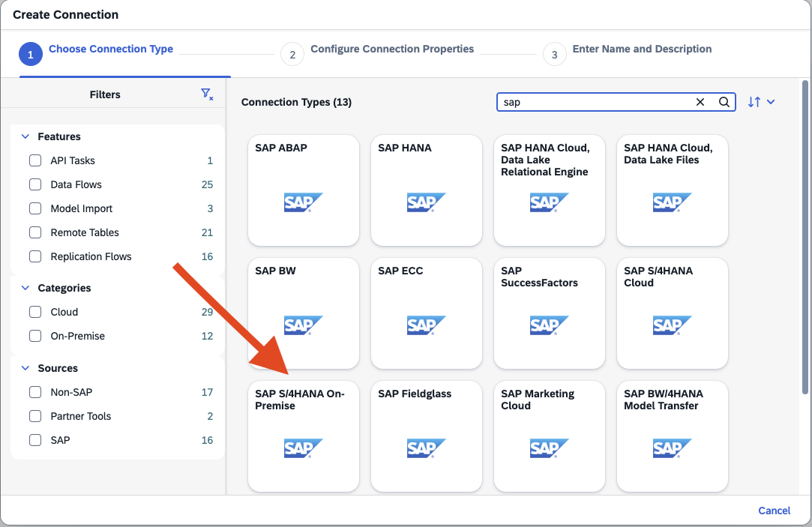Enable the Data Flows filter checkbox
812x527 pixels.
pyautogui.click(x=35, y=184)
